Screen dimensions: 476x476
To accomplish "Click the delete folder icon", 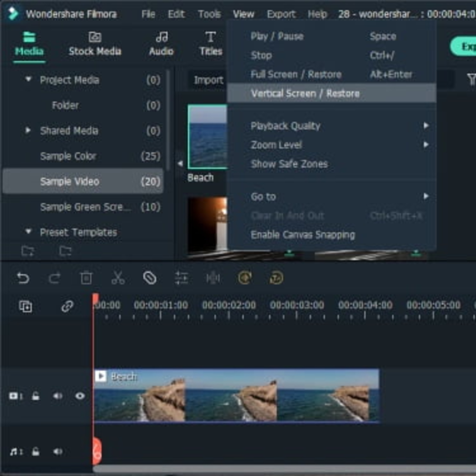I will pos(66,251).
